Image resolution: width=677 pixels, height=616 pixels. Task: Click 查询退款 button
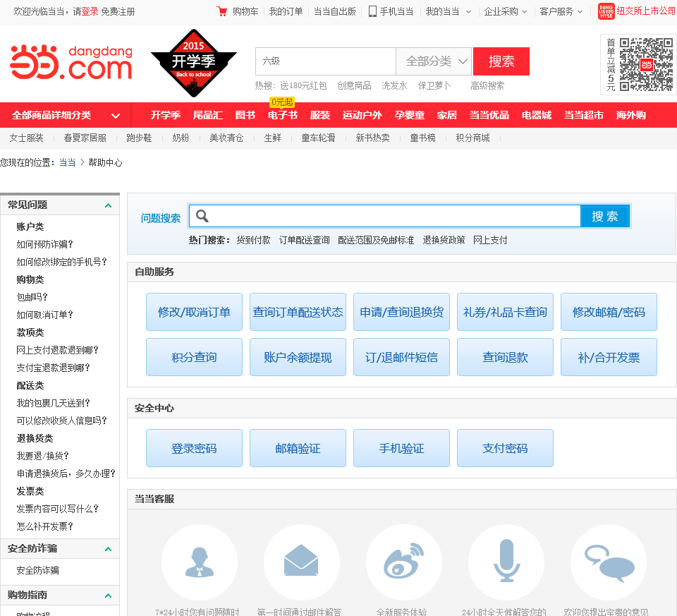click(x=505, y=357)
